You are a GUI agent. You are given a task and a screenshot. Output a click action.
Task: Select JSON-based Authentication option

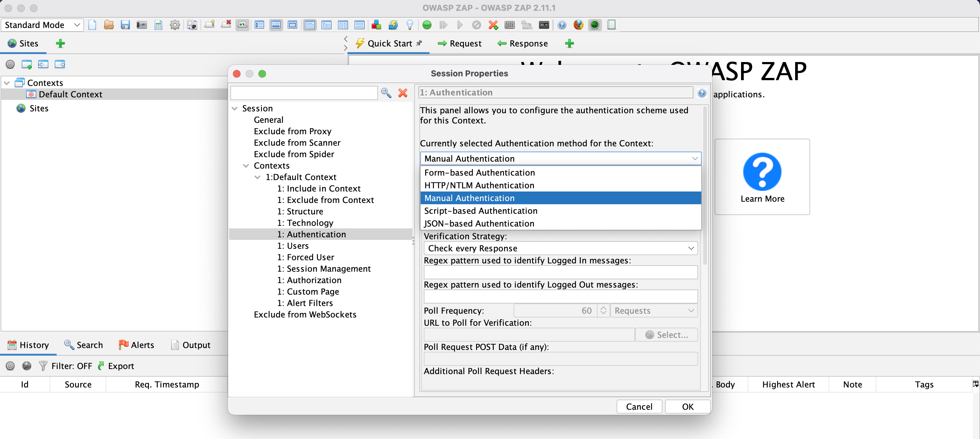point(560,224)
